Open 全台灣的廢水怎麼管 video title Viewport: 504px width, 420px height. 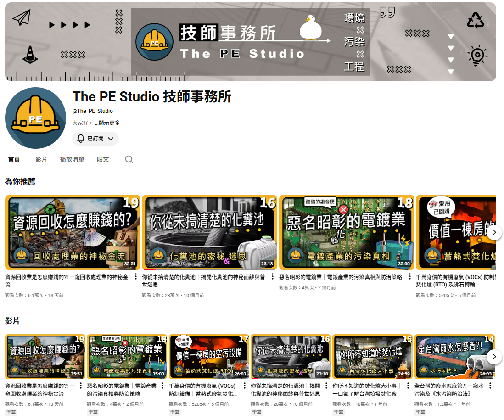click(449, 389)
